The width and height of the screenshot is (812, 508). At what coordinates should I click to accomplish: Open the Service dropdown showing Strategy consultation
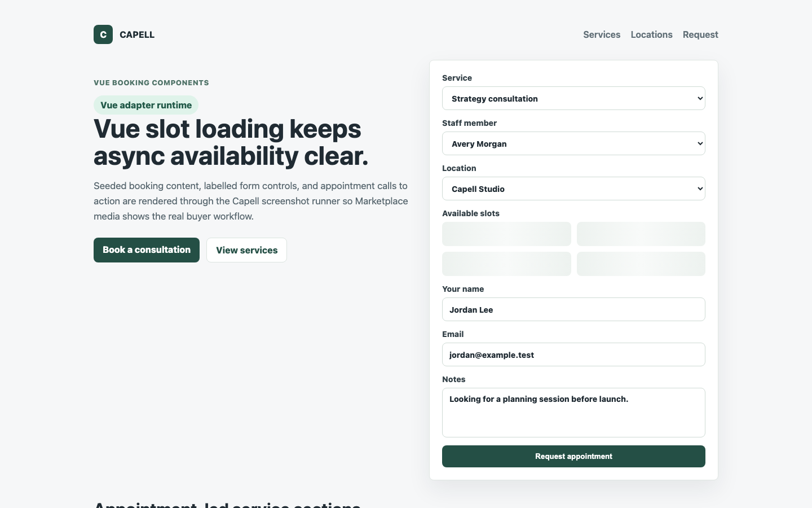pos(573,98)
